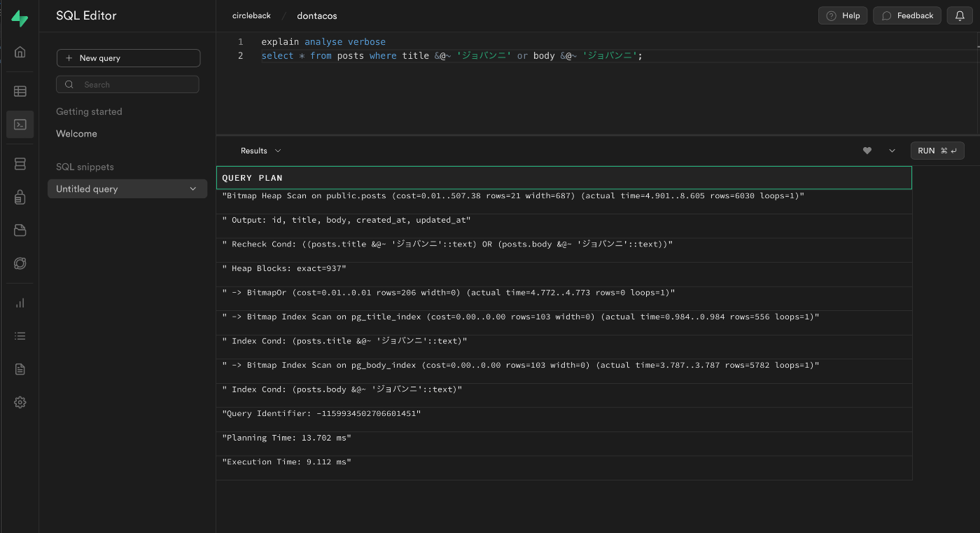
Task: Select the pg_body_index scan row
Action: [564, 371]
